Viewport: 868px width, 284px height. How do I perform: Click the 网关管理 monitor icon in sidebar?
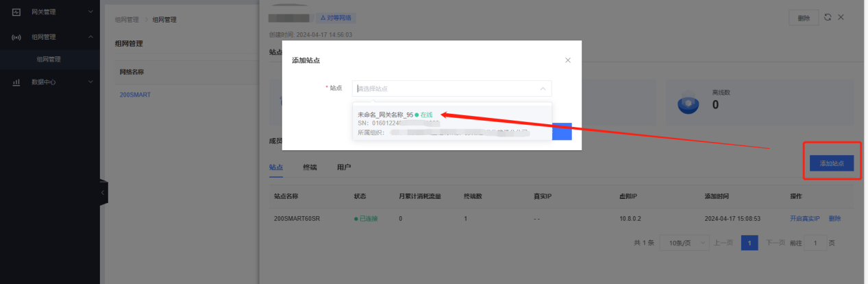click(16, 12)
